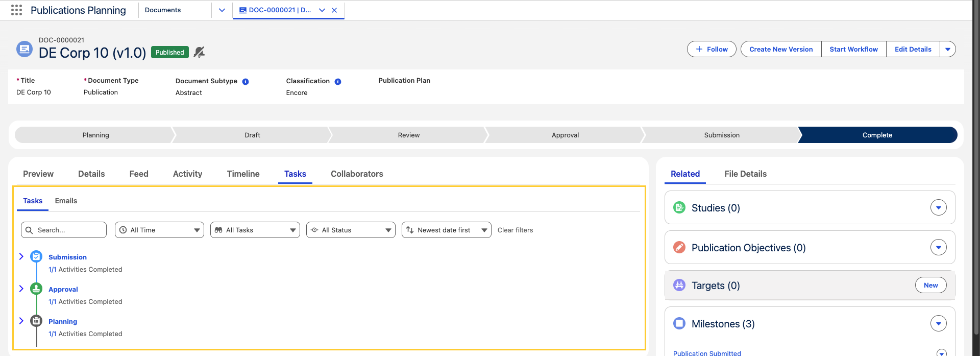Switch to the Timeline tab

243,174
